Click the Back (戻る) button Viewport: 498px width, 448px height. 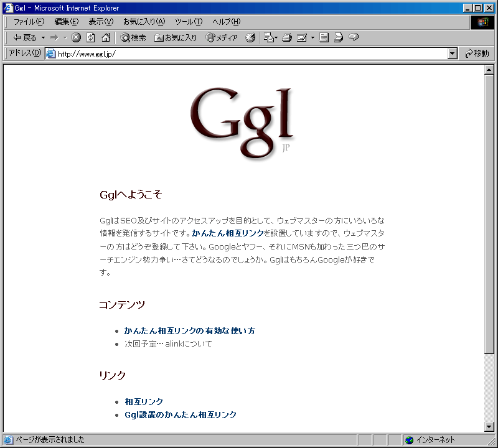(24, 38)
